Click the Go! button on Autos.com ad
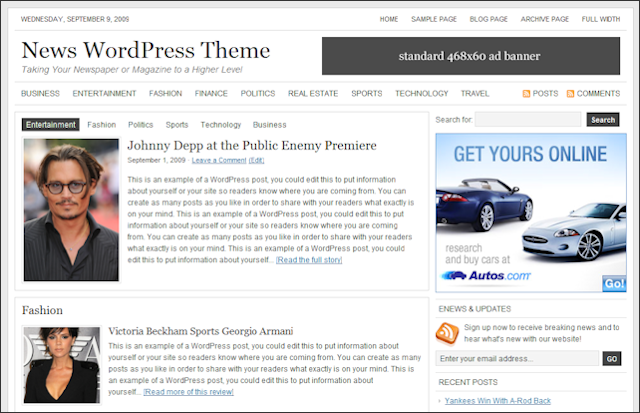The image size is (640, 413). click(614, 283)
